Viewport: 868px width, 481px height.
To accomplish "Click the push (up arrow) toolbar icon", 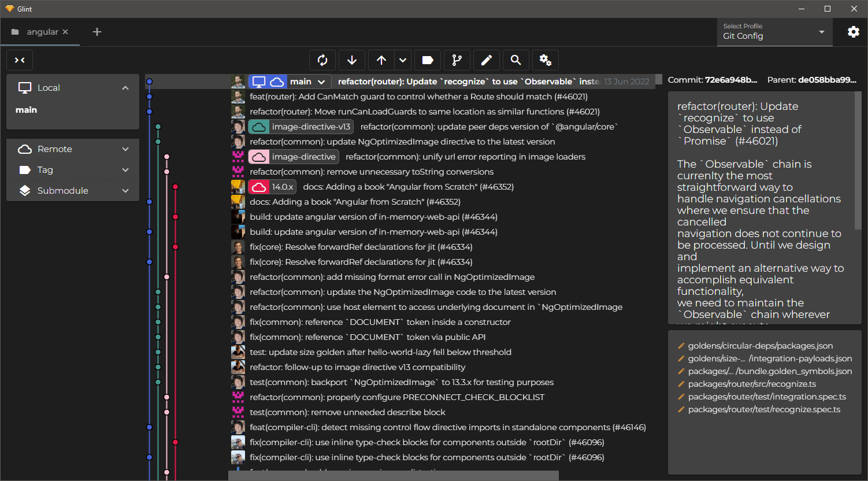I will (x=381, y=60).
